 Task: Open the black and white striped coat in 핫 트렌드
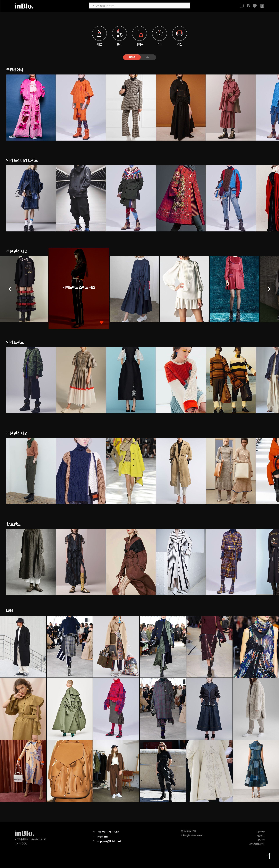[x=181, y=562]
